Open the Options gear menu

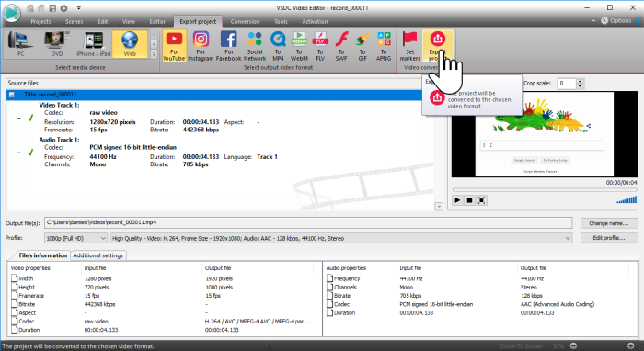[x=616, y=20]
